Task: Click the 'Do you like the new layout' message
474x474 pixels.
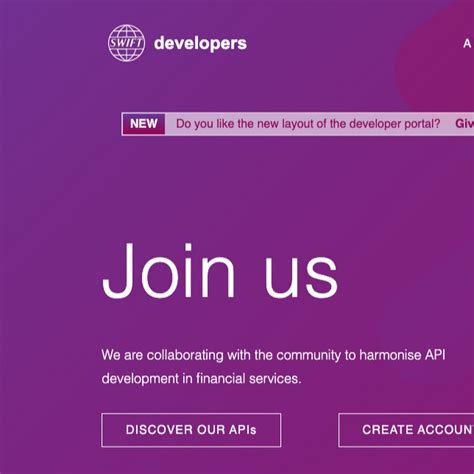Action: (308, 124)
